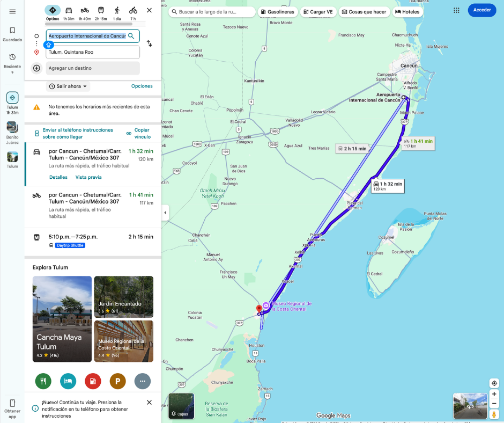The height and width of the screenshot is (423, 504).
Task: Select the car route, 1 h 32 min
Action: pyautogui.click(x=93, y=164)
